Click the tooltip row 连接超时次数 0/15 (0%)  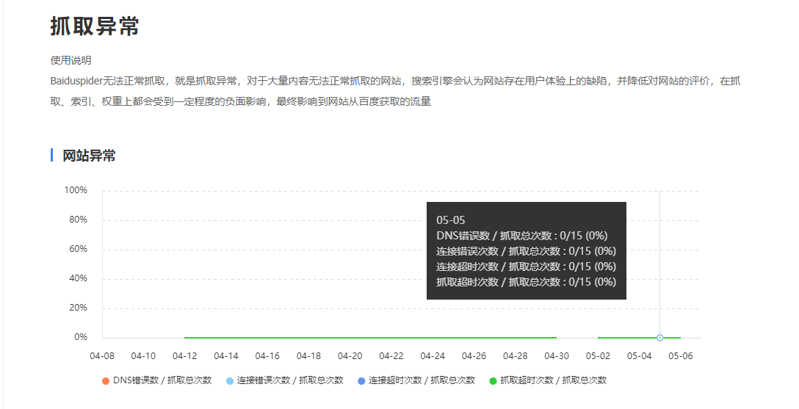point(526,266)
